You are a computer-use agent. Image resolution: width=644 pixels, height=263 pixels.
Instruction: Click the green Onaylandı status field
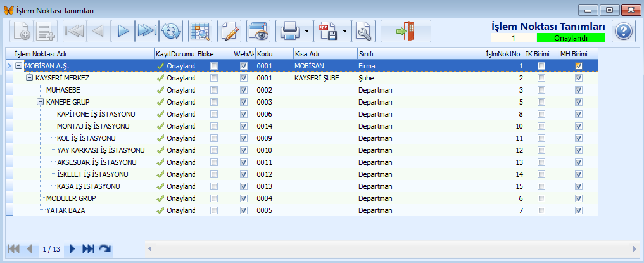(571, 38)
